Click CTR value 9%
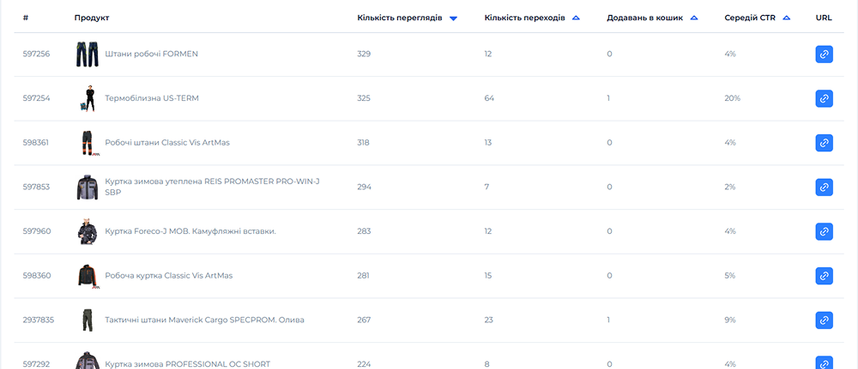The image size is (858, 369). pyautogui.click(x=730, y=320)
